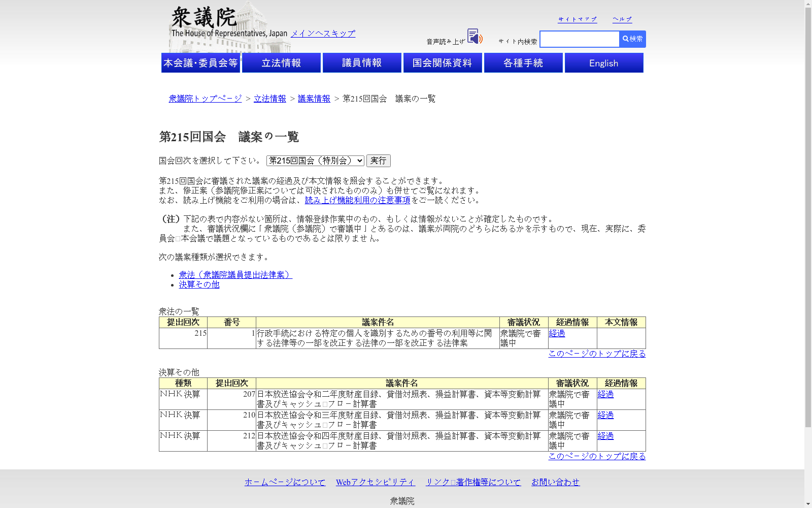Click the vertical scrollbar track
This screenshot has height=508, width=812.
[x=808, y=254]
